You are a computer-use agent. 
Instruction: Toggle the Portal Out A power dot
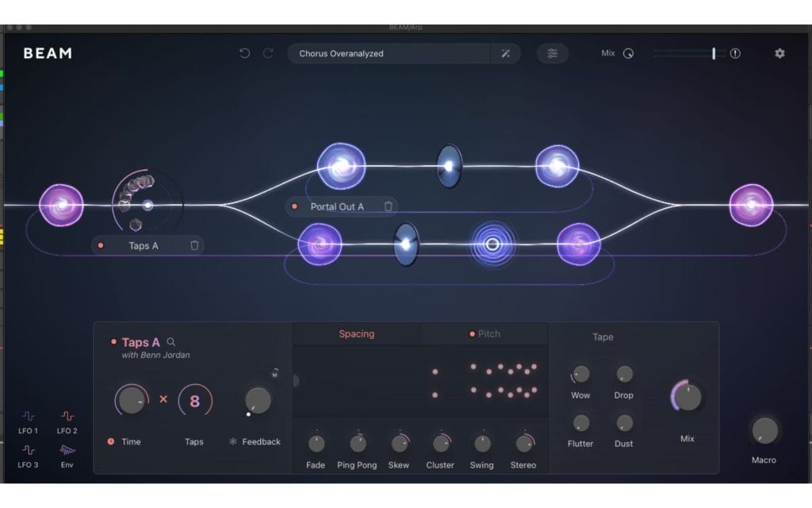click(294, 206)
